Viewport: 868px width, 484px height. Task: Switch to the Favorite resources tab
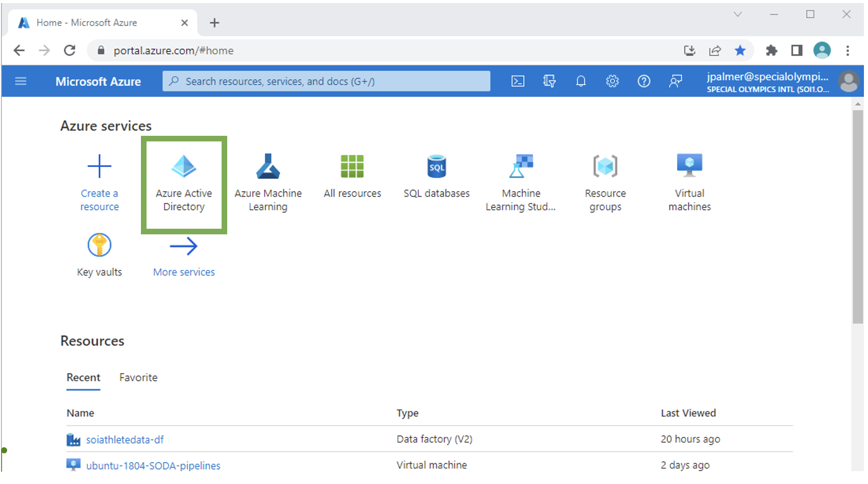[x=138, y=377]
